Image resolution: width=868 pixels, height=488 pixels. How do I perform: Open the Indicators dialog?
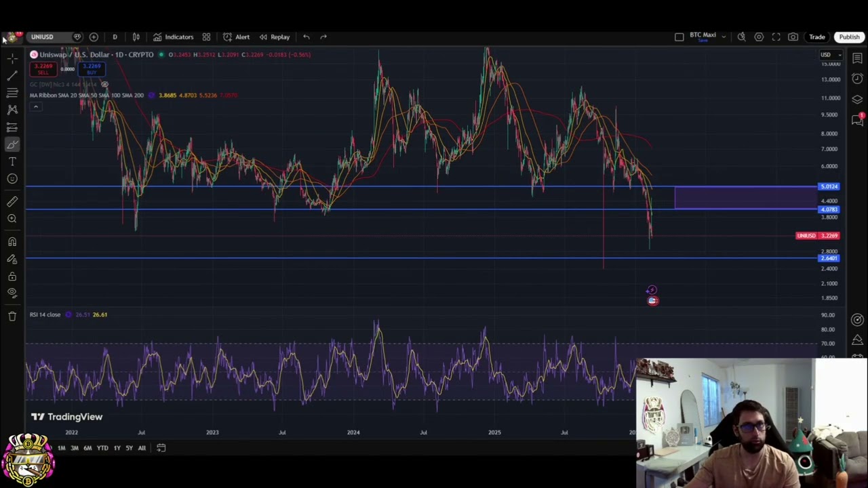[x=174, y=37]
